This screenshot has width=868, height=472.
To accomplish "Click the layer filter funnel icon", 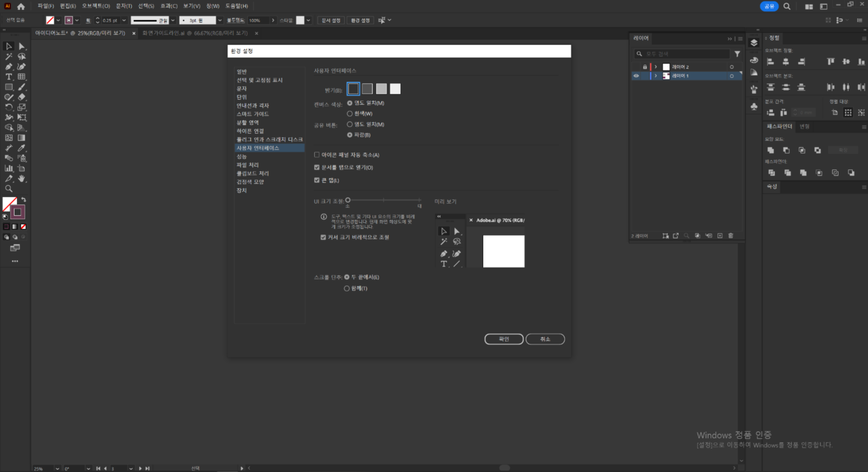I will [737, 54].
